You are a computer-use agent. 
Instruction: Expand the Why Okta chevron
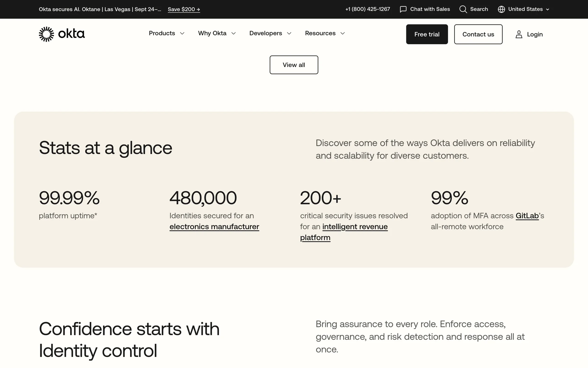(x=234, y=33)
